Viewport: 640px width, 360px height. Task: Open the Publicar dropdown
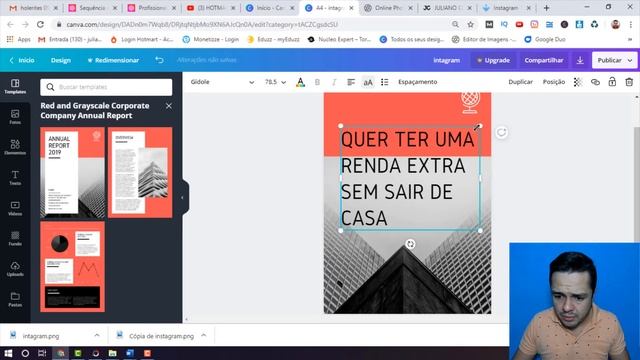click(614, 60)
